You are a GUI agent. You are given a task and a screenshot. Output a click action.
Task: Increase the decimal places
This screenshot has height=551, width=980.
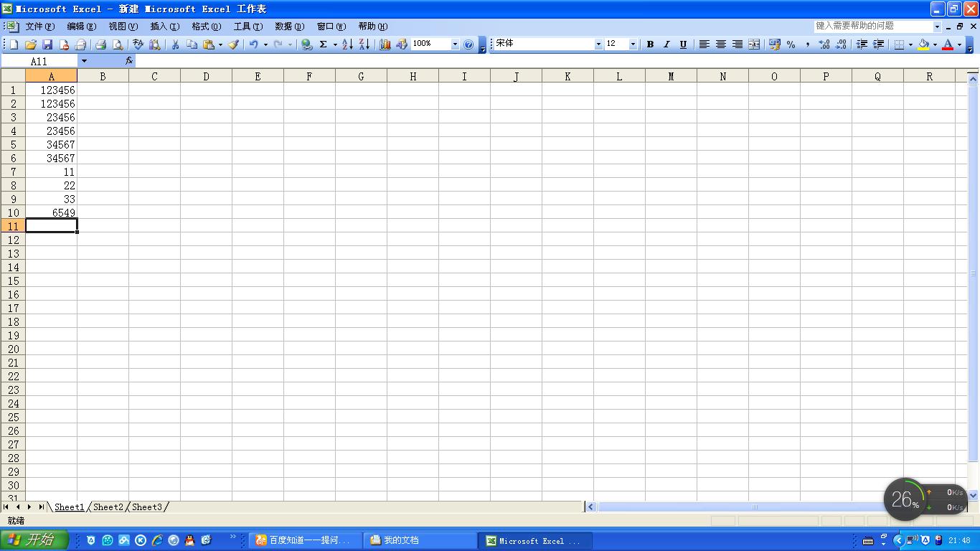tap(824, 44)
